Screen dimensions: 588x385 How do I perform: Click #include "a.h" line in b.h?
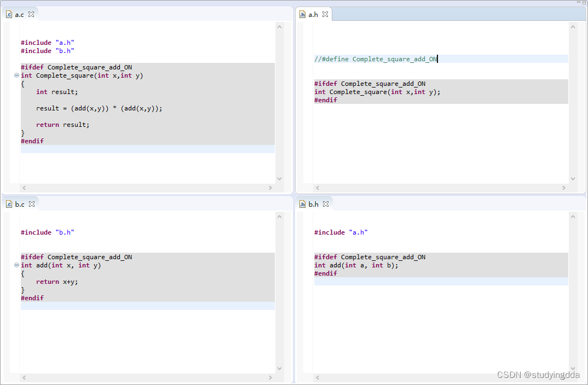tap(341, 232)
